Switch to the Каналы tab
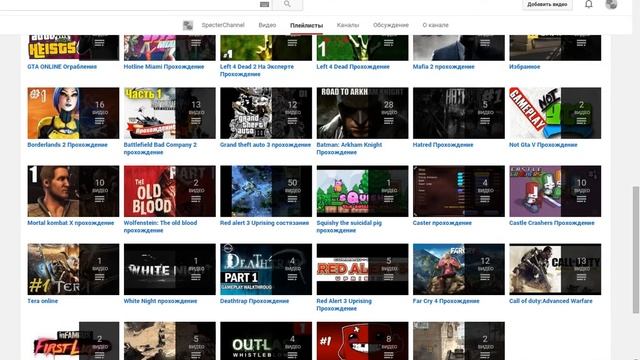This screenshot has height=360, width=640. pyautogui.click(x=348, y=25)
